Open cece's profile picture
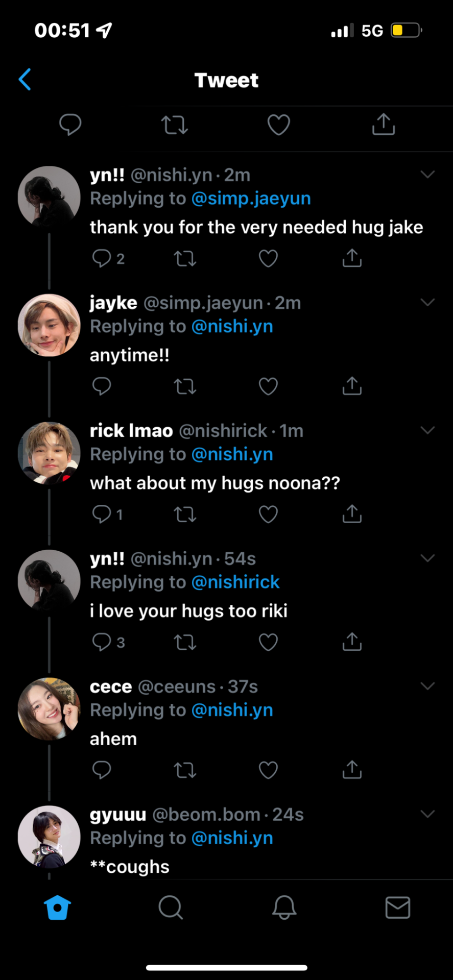The image size is (453, 980). coord(49,709)
